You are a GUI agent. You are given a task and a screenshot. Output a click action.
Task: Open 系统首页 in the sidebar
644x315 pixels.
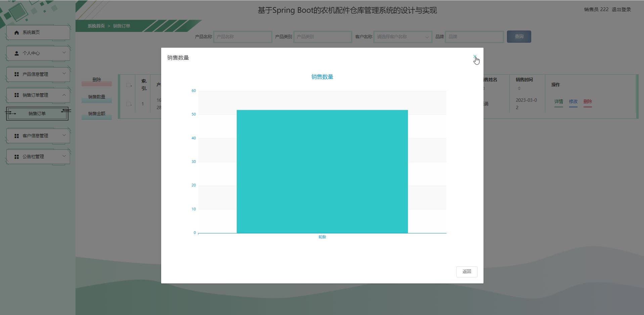click(x=38, y=33)
